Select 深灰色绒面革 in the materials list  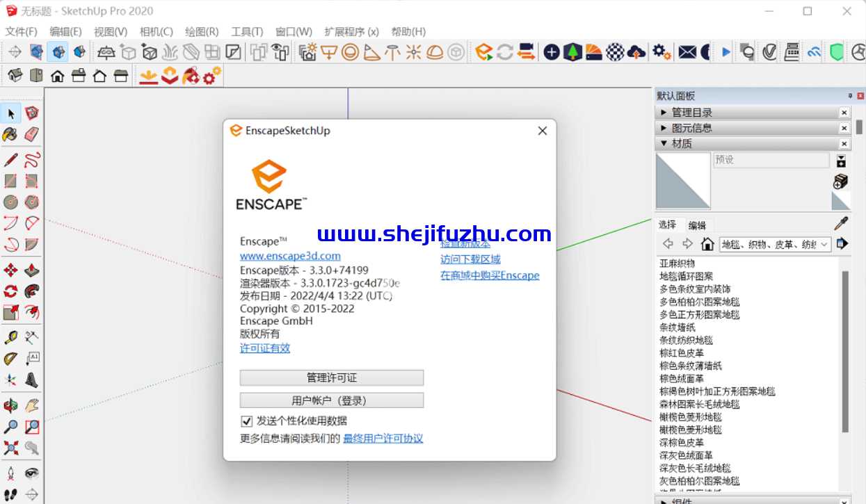tap(686, 455)
